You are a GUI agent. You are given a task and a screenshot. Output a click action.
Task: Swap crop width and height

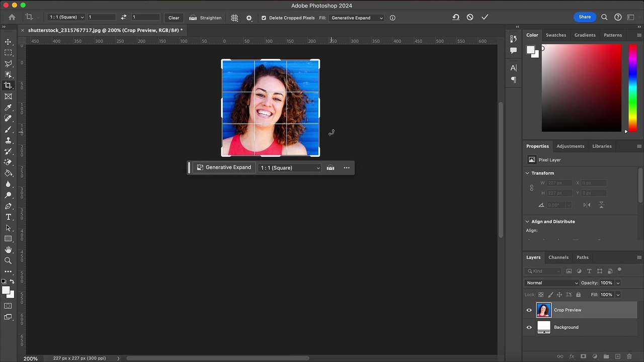coord(124,17)
